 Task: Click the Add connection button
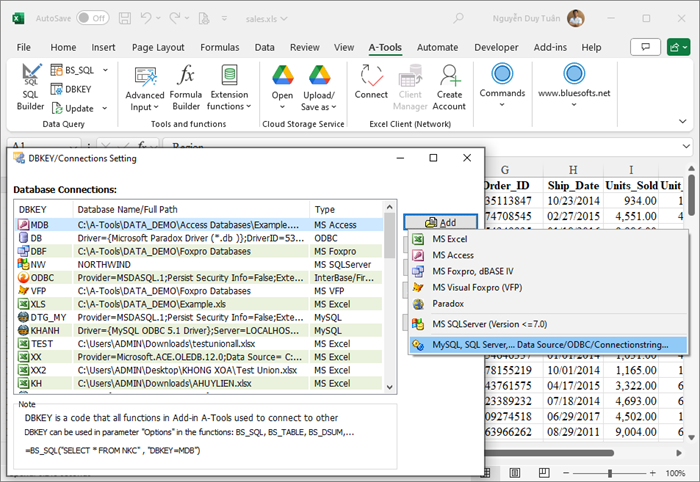(441, 222)
